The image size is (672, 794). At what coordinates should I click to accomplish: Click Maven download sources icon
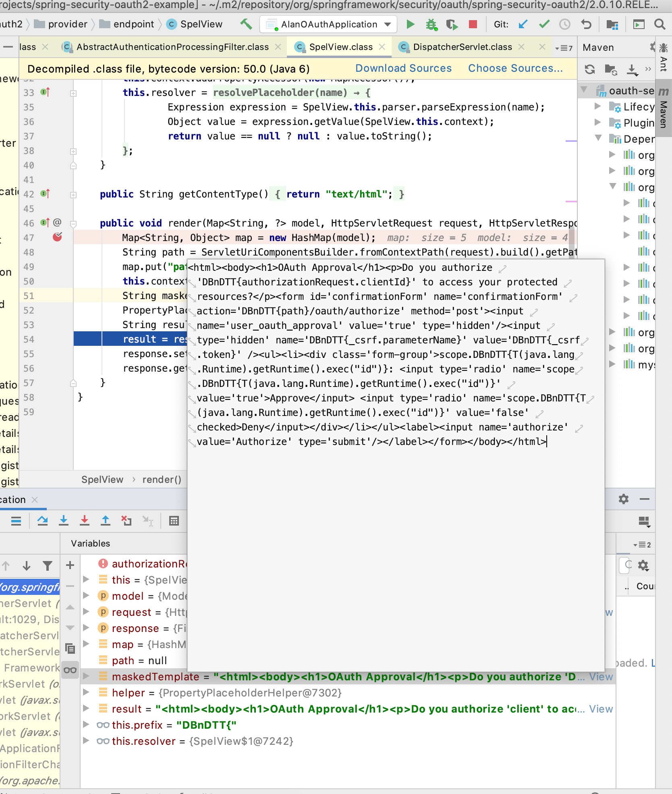(633, 69)
